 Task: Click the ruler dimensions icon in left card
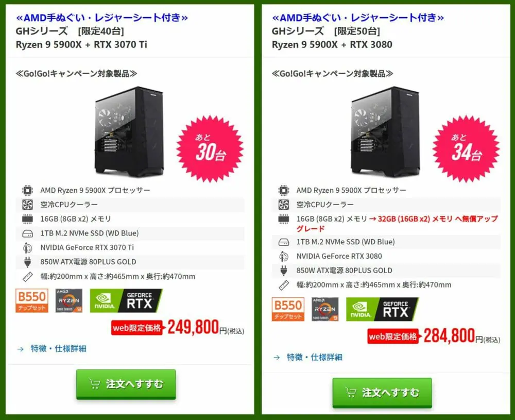28,277
